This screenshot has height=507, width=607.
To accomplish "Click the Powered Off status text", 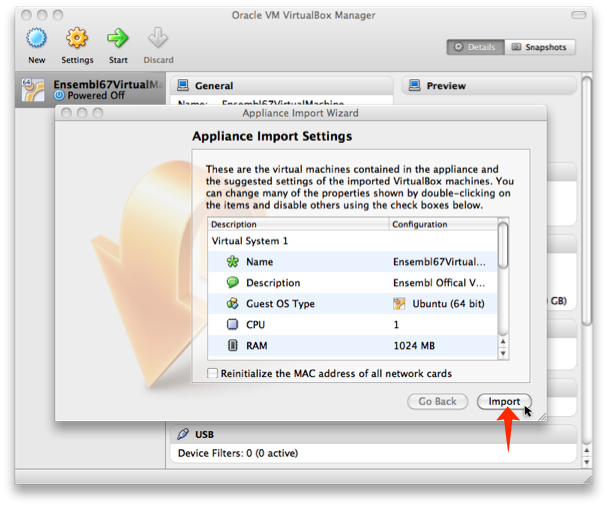I will [x=96, y=95].
